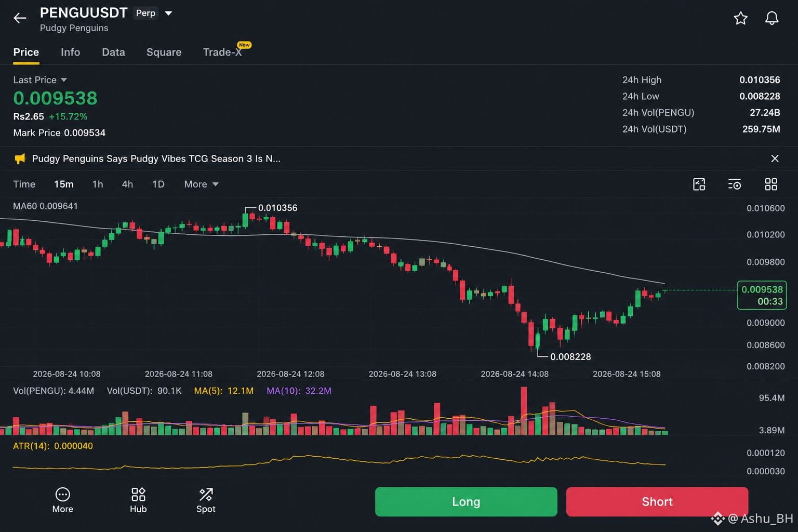
Task: Click the current price tag 0.009538 on axis
Action: coord(762,295)
